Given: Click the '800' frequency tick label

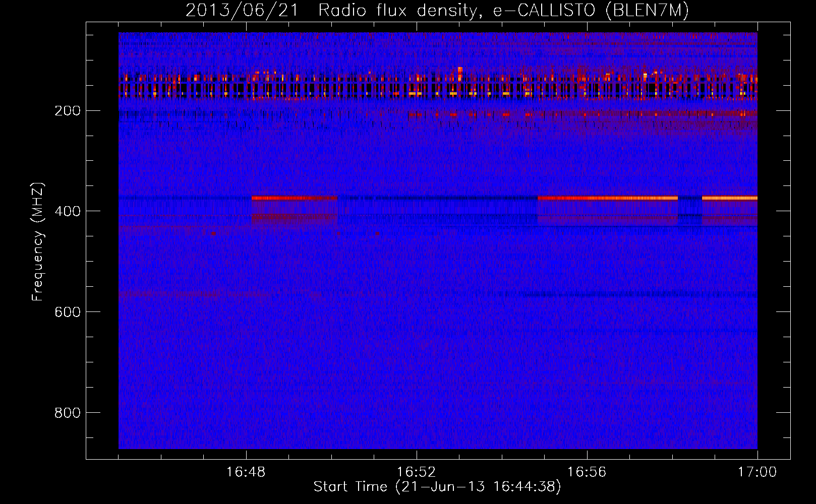Looking at the screenshot, I should [67, 413].
